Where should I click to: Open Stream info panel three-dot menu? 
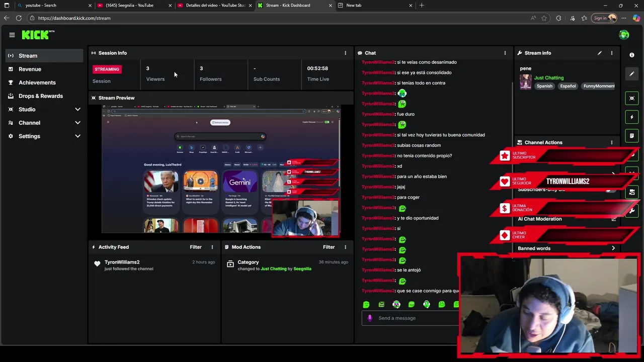(611, 53)
